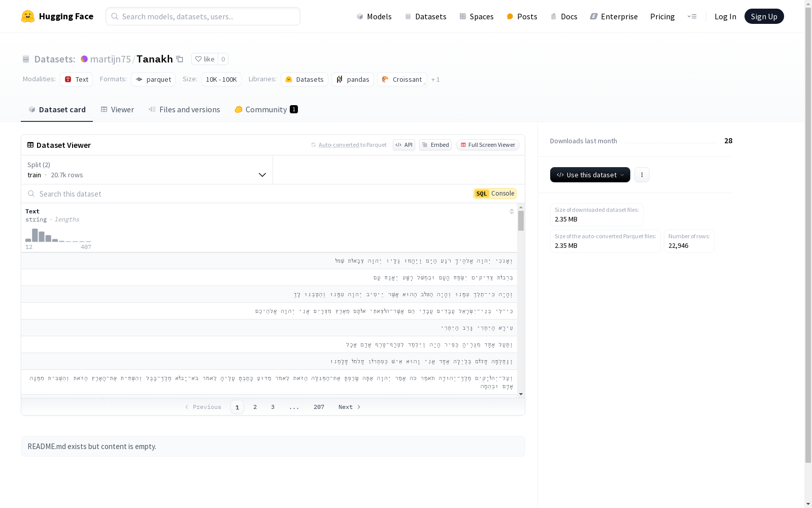Image resolution: width=812 pixels, height=508 pixels.
Task: Click the Log In link
Action: coord(725,16)
